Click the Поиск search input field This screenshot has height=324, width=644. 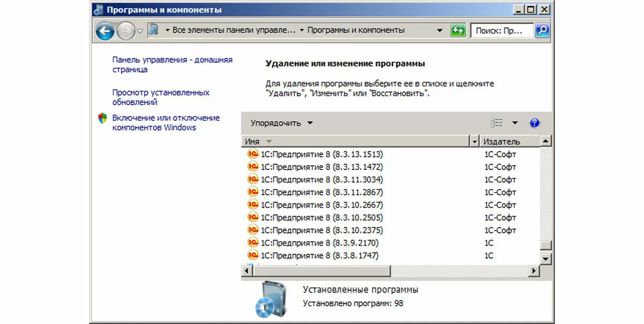(501, 31)
